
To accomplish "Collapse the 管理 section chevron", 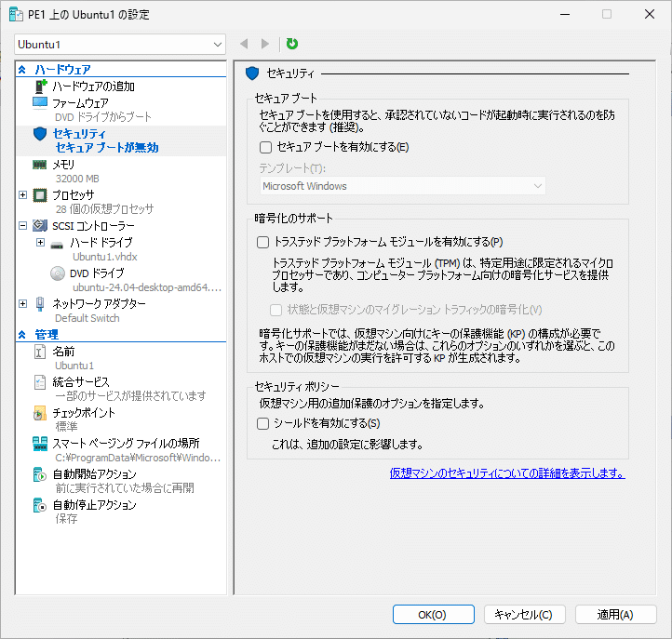I will (x=21, y=335).
